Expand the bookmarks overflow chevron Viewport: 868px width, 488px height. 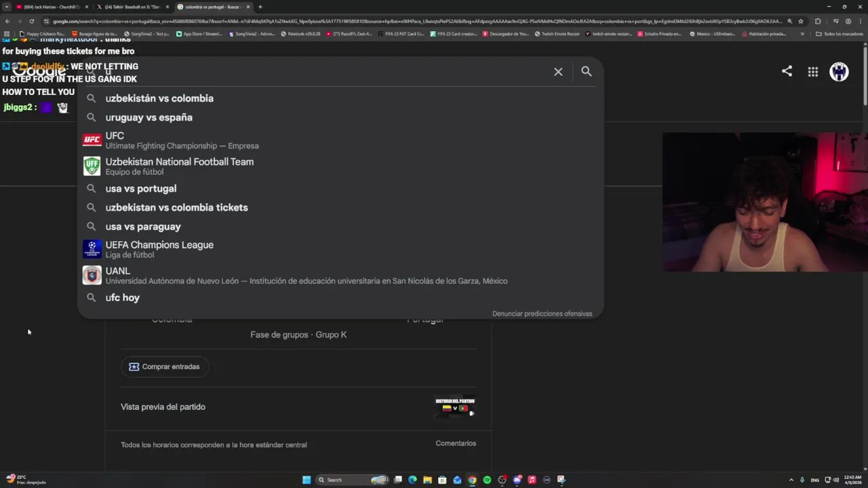click(x=802, y=33)
